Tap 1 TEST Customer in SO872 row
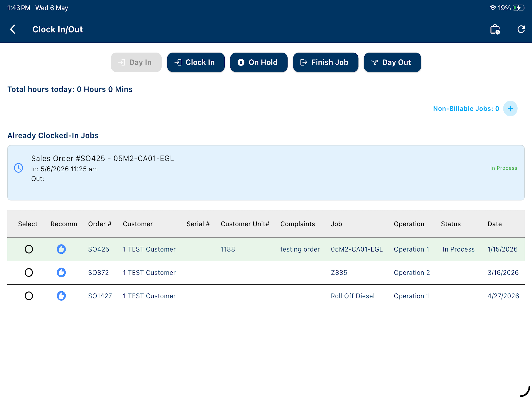 (x=149, y=273)
